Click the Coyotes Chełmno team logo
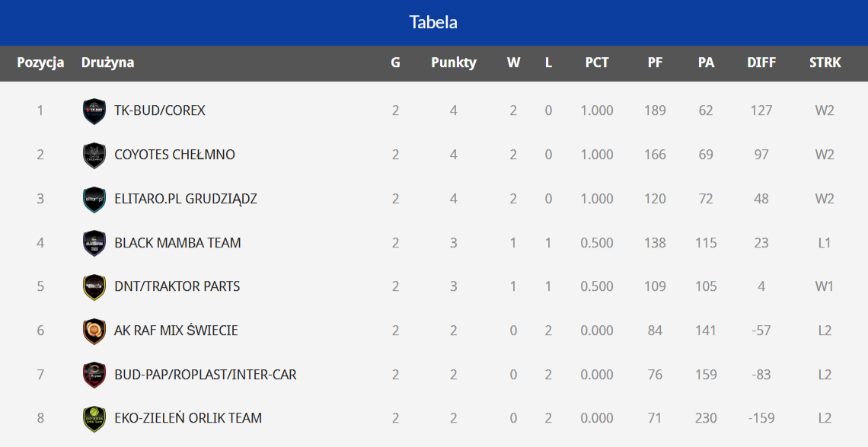This screenshot has width=868, height=447. [93, 155]
